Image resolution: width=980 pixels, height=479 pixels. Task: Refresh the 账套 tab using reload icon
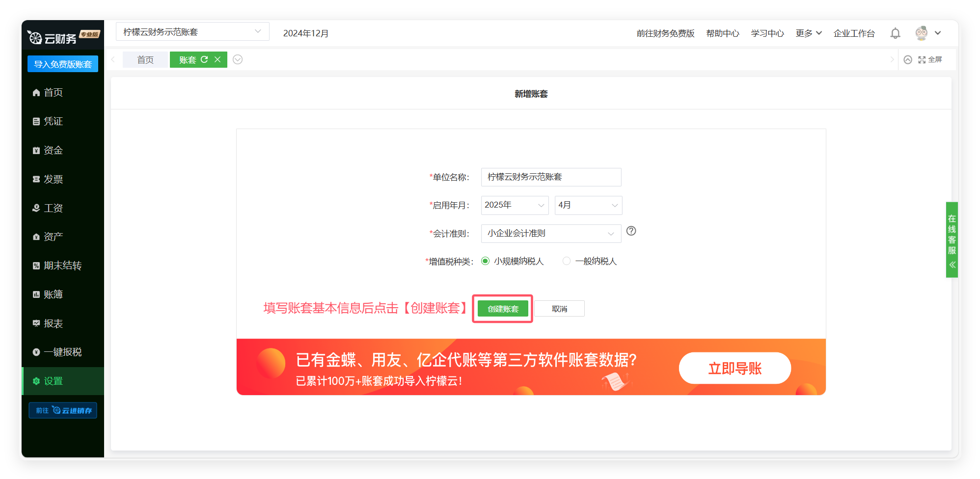coord(204,59)
